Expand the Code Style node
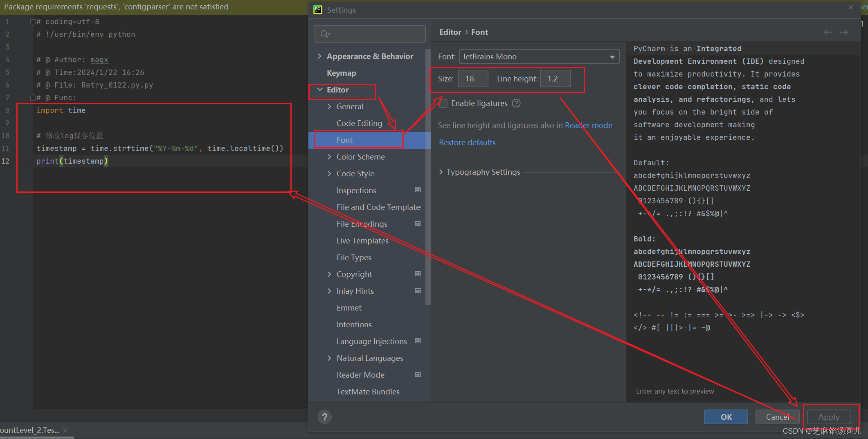Screen dimensions: 868x439 pyautogui.click(x=329, y=173)
